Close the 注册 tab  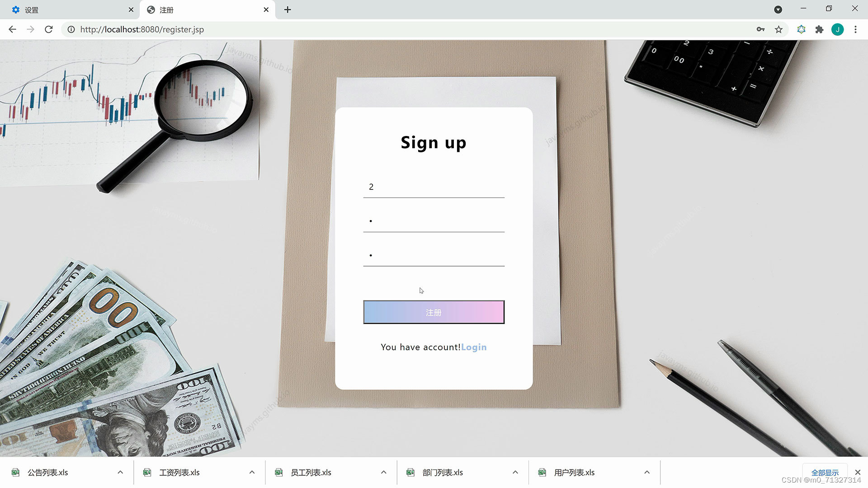click(x=266, y=9)
